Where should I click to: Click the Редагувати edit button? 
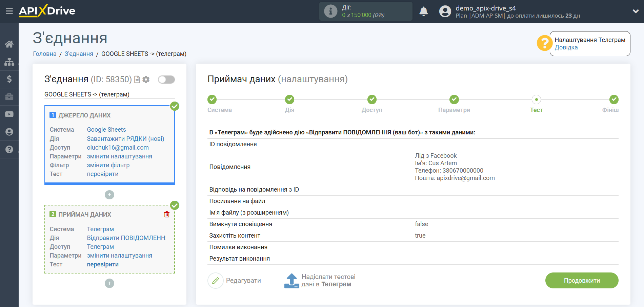point(235,281)
